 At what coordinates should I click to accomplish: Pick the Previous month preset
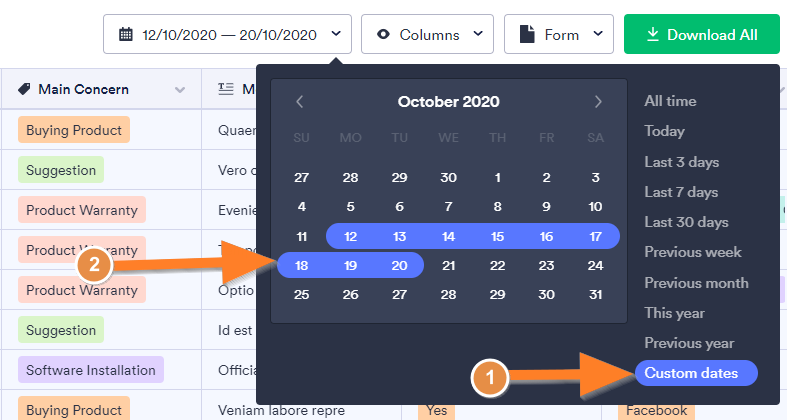pos(696,283)
